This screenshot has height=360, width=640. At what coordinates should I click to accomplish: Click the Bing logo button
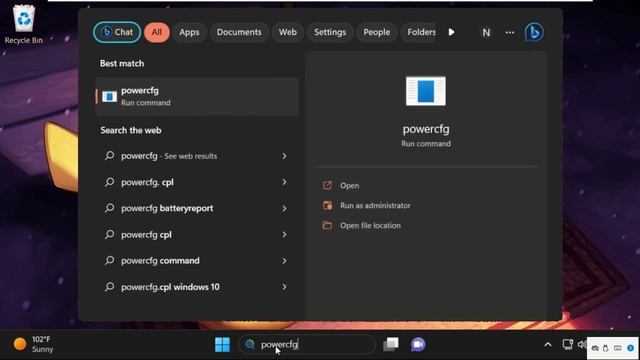pyautogui.click(x=534, y=32)
